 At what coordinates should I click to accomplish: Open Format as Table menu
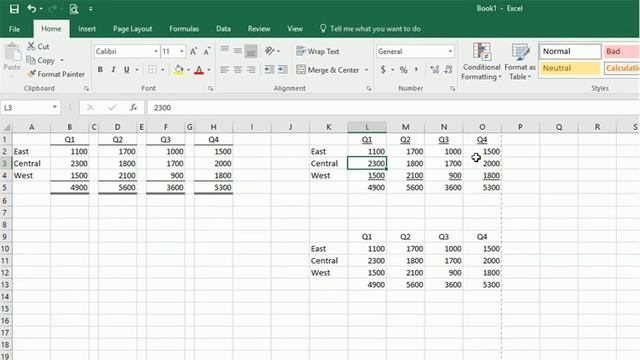tap(520, 61)
